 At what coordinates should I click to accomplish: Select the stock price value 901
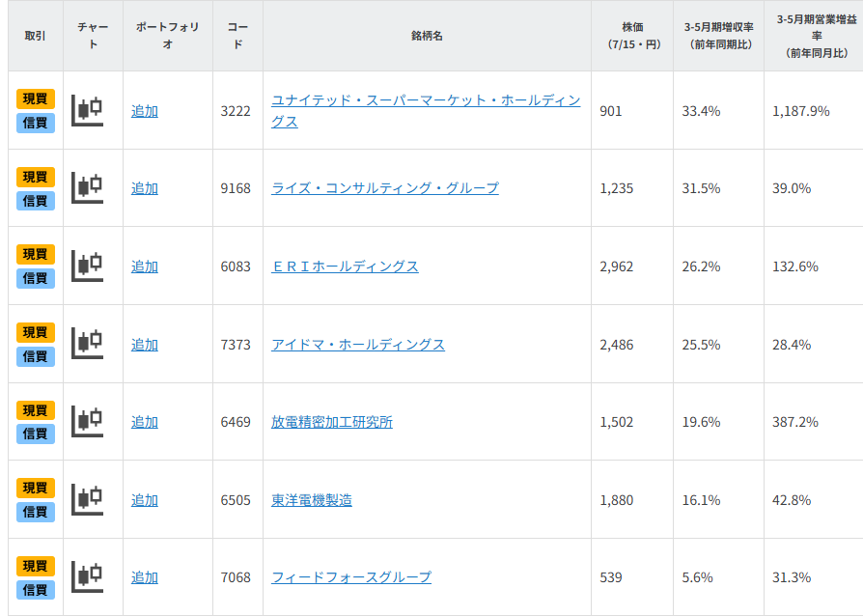pyautogui.click(x=611, y=111)
